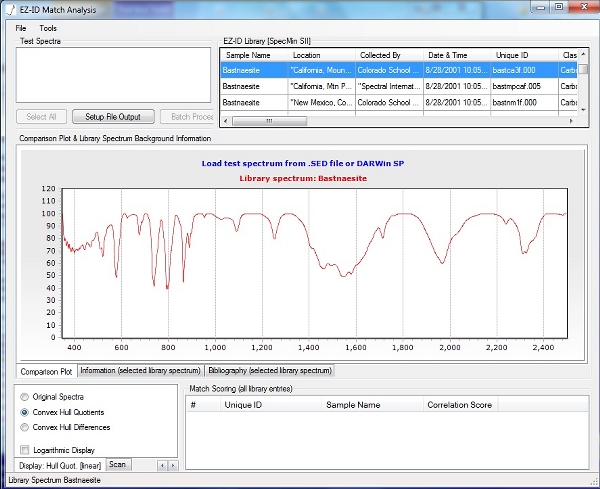The width and height of the screenshot is (600, 489).
Task: Maximize the EZ-ID Match Analysis window
Action: 557,7
